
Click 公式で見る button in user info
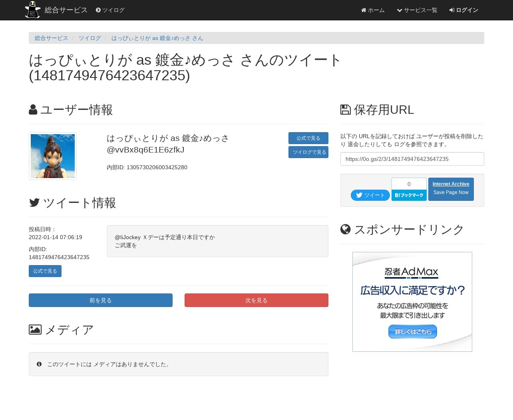pos(308,138)
